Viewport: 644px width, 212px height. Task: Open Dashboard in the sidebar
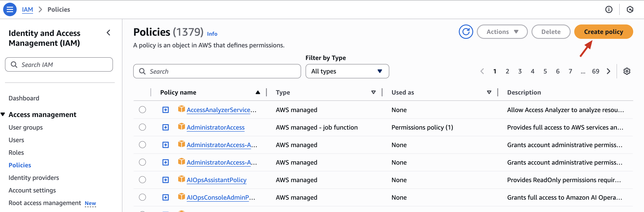24,98
